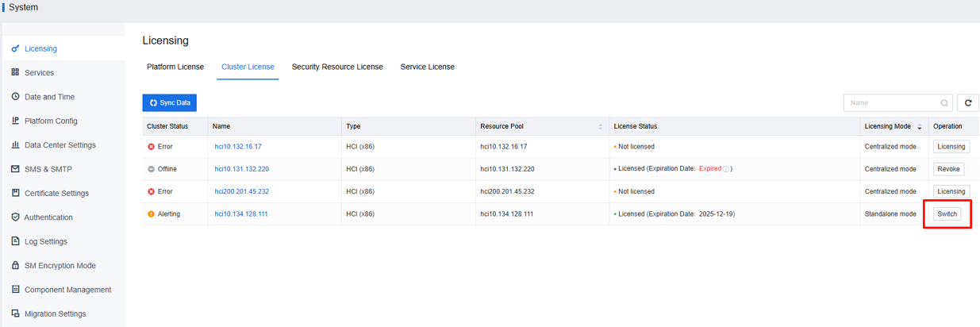This screenshot has width=980, height=327.
Task: Click Not licensed status in hci200.201.45.232 row
Action: click(636, 191)
